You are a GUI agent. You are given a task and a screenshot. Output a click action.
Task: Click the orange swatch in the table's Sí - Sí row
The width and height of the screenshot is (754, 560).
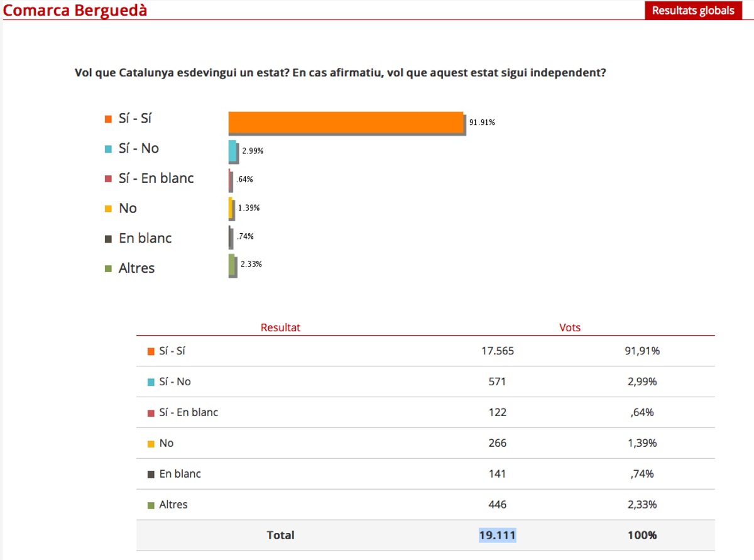[151, 351]
